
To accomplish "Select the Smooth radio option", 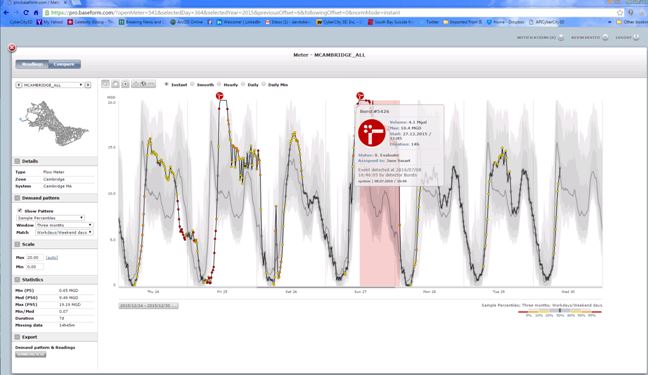I will pyautogui.click(x=193, y=84).
